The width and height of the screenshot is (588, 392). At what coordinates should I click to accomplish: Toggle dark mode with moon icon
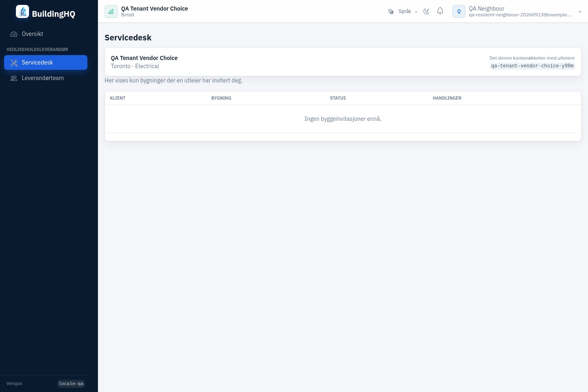click(426, 11)
